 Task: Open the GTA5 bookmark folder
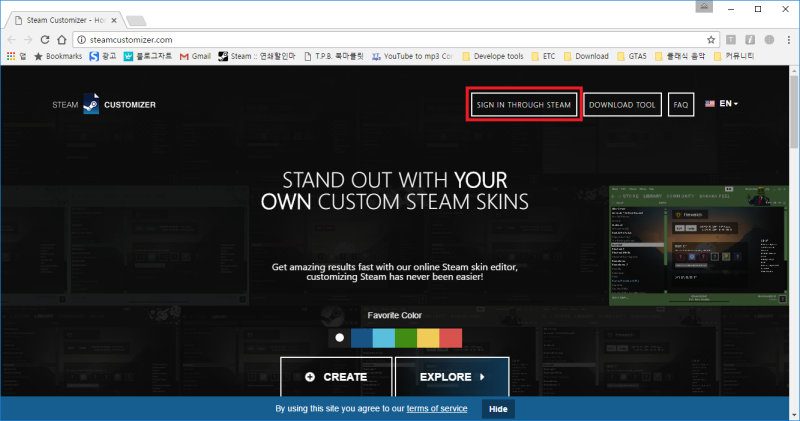pos(632,56)
